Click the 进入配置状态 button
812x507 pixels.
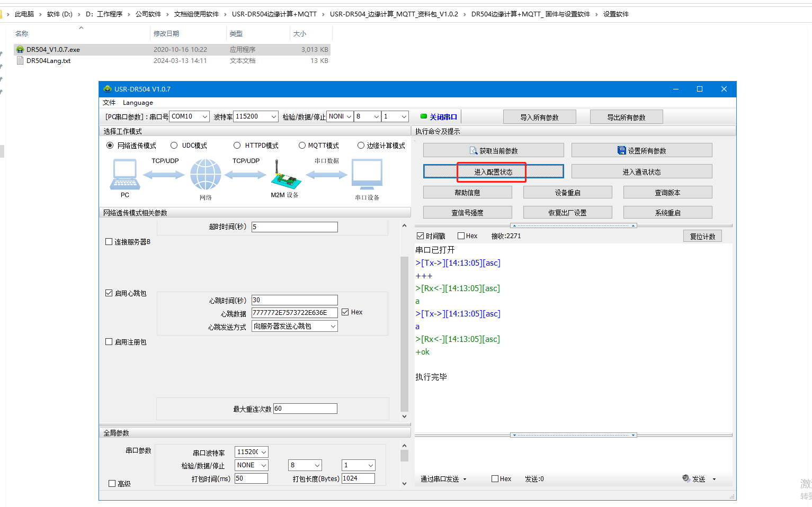(x=493, y=172)
